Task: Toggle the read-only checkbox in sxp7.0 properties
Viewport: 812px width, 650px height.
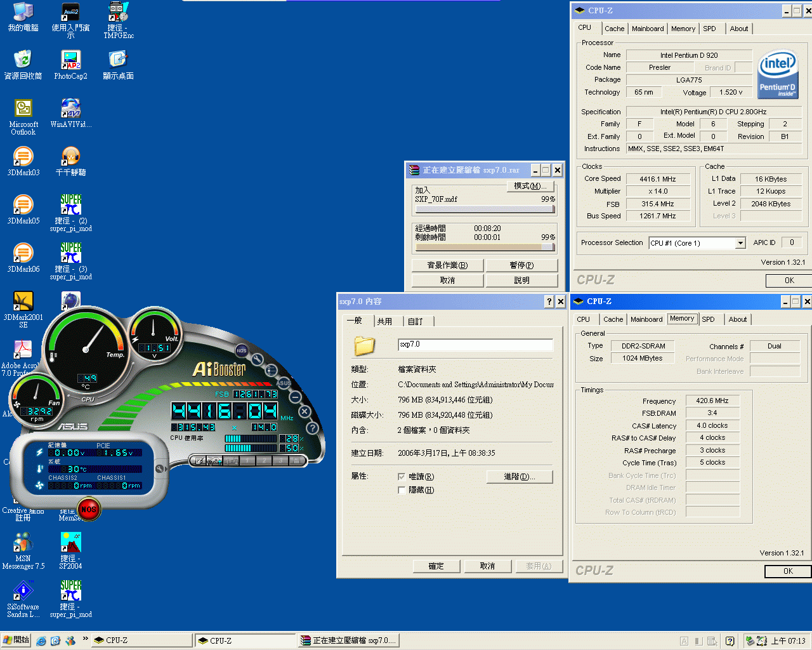Action: tap(402, 476)
